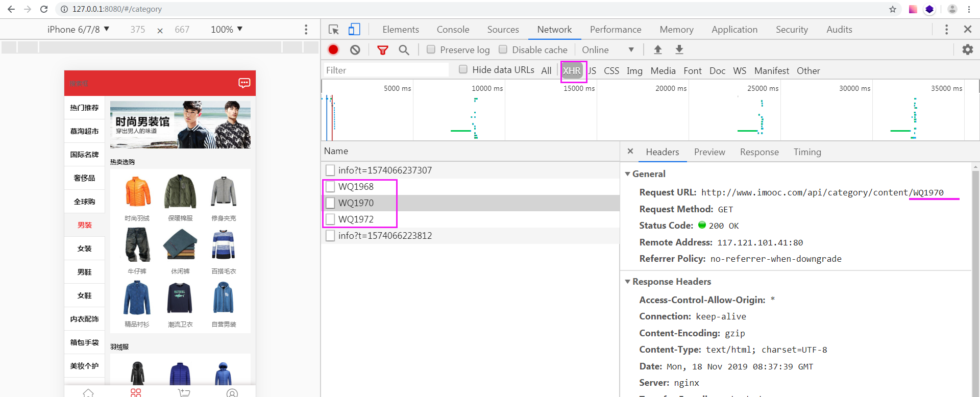Import a HAR file with the upload arrow
This screenshot has height=397, width=980.
tap(658, 49)
